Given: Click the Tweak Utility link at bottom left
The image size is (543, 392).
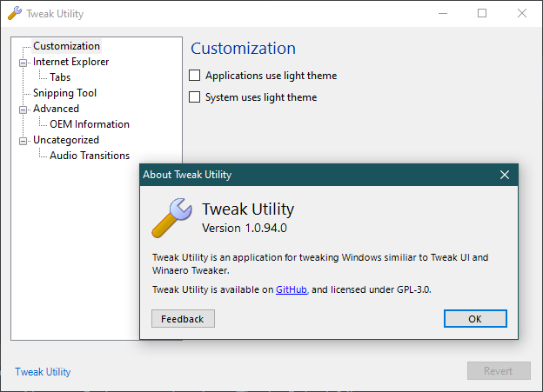Looking at the screenshot, I should pos(43,372).
